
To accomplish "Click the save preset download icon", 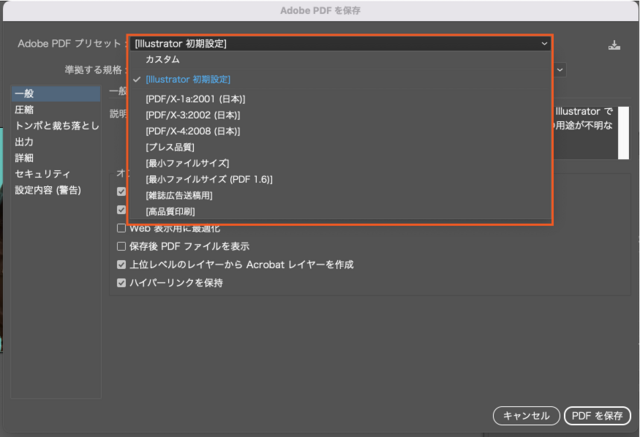I will [x=614, y=45].
